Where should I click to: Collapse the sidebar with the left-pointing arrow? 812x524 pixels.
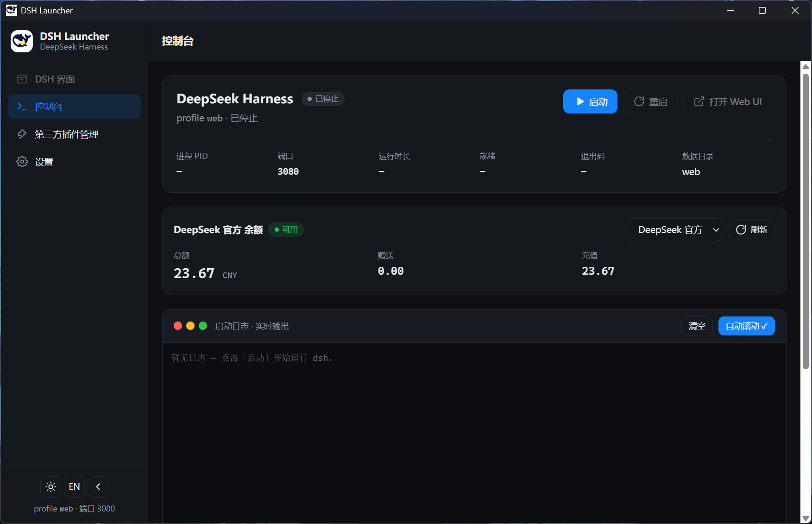98,487
